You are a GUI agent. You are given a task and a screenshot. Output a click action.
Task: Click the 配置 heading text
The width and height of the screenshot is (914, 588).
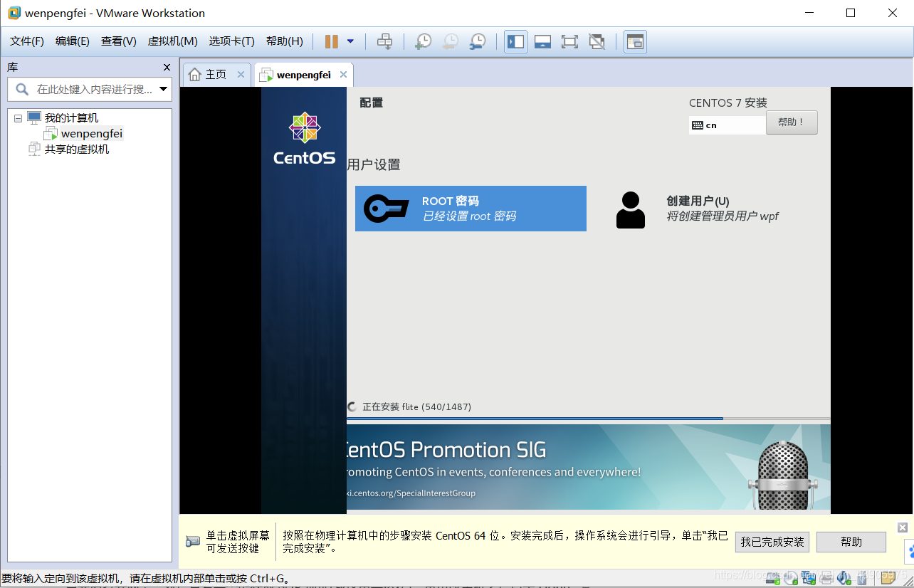tap(371, 103)
